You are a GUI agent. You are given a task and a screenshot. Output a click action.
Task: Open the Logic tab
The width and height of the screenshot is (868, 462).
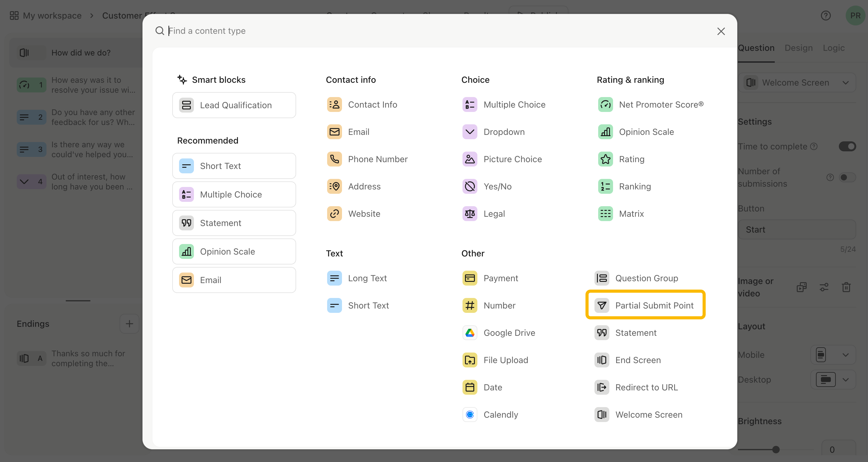(833, 48)
